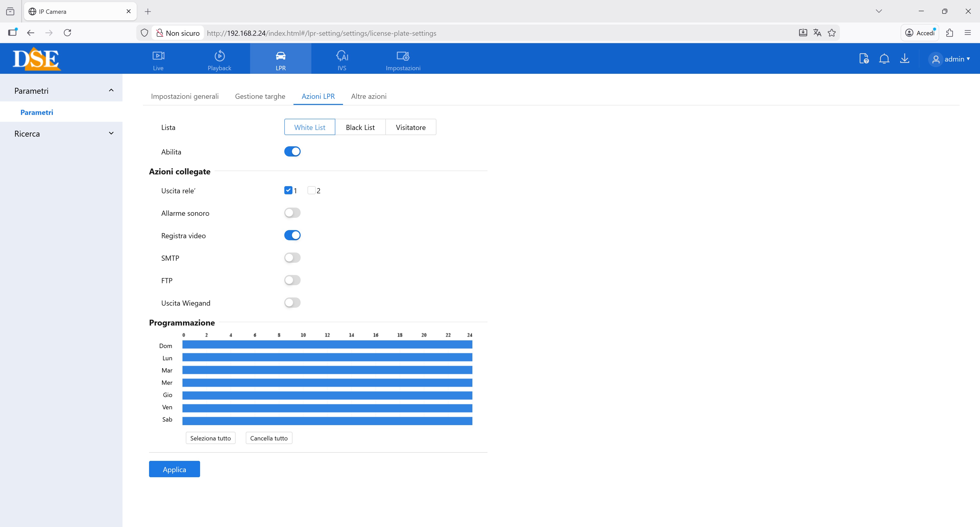Viewport: 980px width, 527px height.
Task: Select the Black List option
Action: [x=360, y=127]
